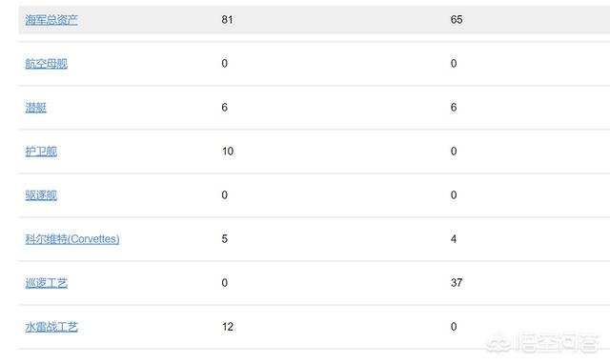Screen dimensions: 610x364
Task: Click the value 5 in the Corvettes row
Action: pyautogui.click(x=225, y=239)
